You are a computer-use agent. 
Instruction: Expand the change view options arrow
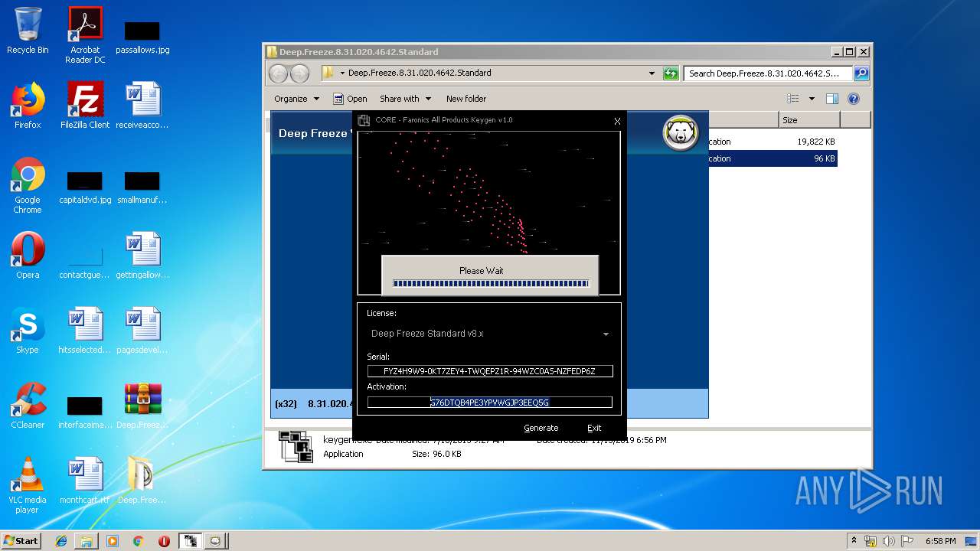click(812, 99)
